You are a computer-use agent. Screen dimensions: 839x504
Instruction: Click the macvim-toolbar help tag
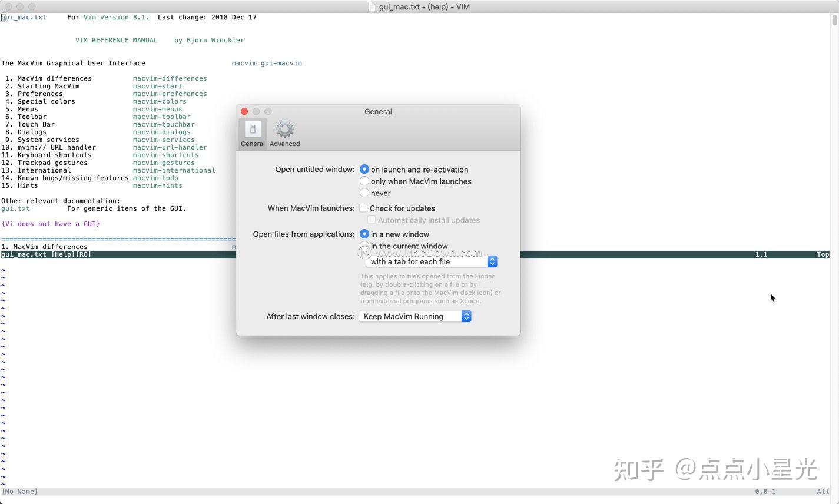tap(162, 117)
